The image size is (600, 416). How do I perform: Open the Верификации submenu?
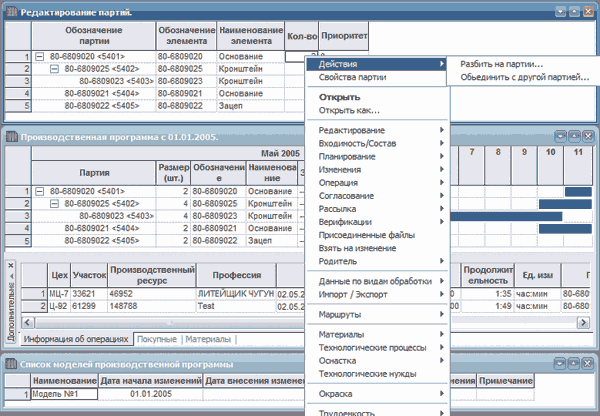tap(377, 222)
